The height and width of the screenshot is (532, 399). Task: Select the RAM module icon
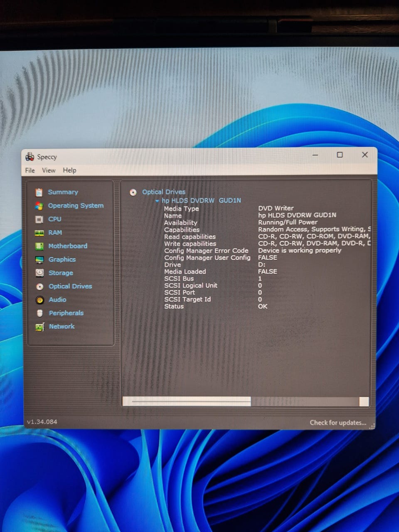[39, 233]
